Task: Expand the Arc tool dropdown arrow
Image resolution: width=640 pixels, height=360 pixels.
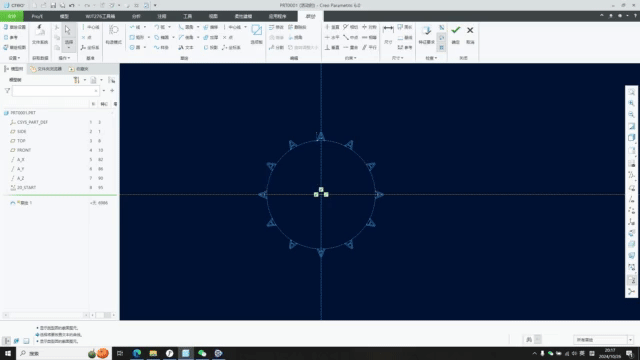Action: click(x=169, y=27)
